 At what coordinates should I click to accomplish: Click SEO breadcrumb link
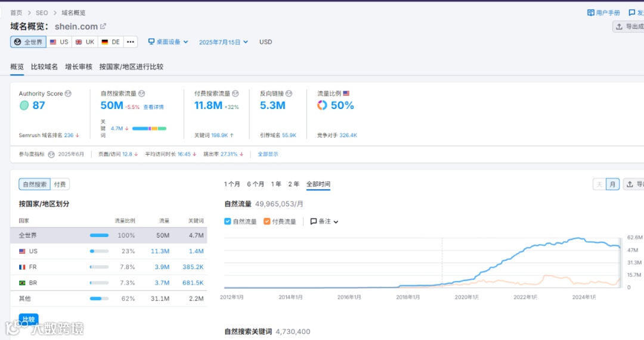click(42, 13)
